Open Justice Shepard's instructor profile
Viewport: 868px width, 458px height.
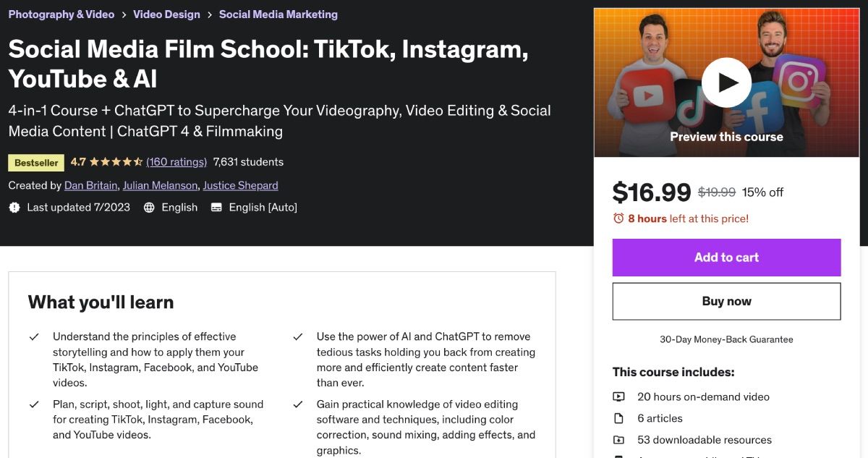240,185
